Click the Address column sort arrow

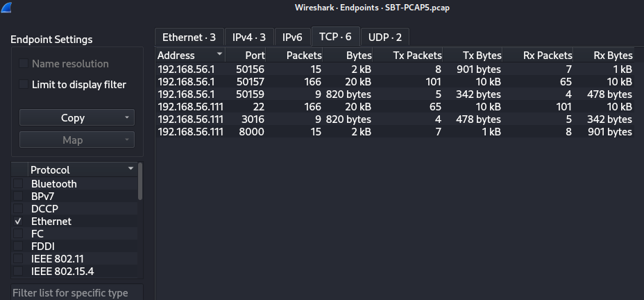pyautogui.click(x=220, y=54)
